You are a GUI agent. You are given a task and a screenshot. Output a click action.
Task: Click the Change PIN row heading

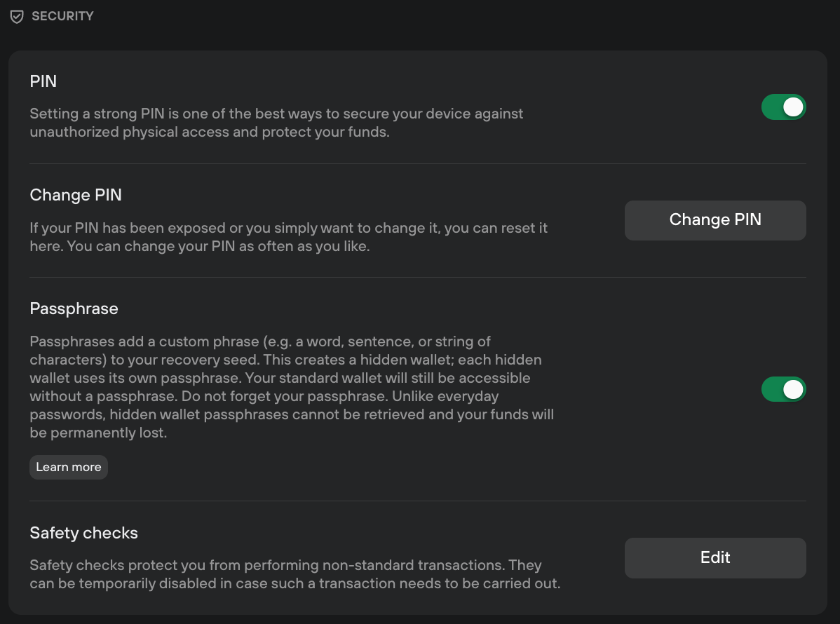[x=76, y=195]
